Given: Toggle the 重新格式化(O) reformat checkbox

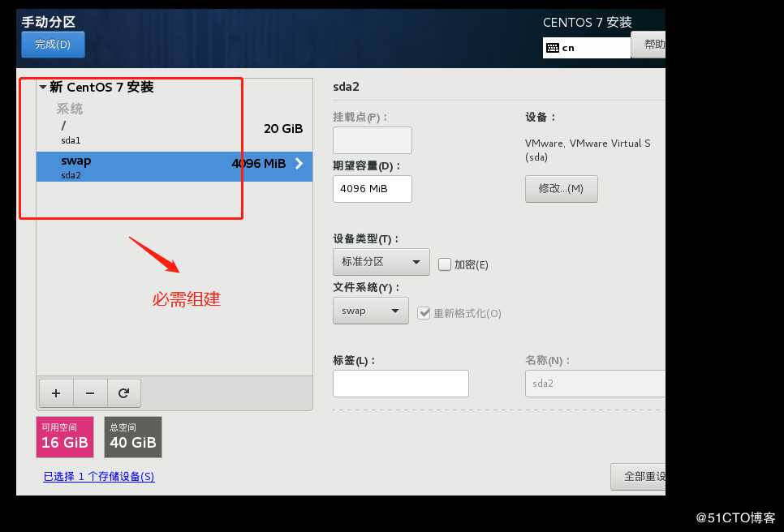Looking at the screenshot, I should pos(424,313).
